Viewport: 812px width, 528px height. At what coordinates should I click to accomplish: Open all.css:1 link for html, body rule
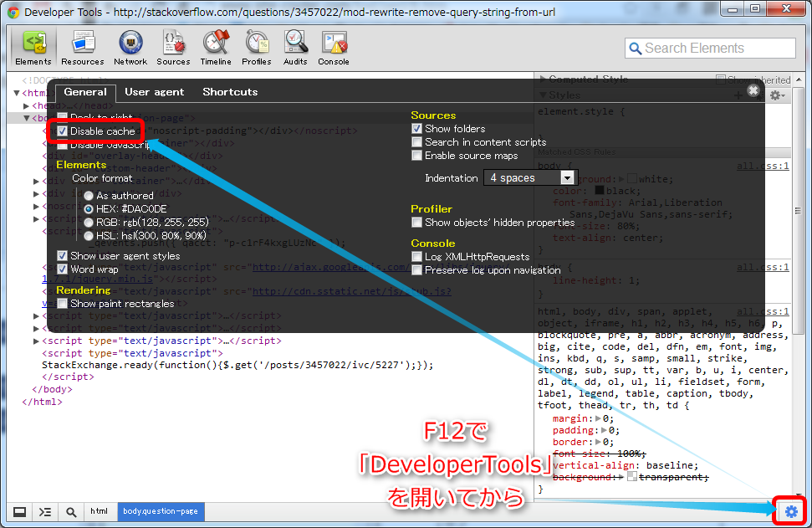763,311
